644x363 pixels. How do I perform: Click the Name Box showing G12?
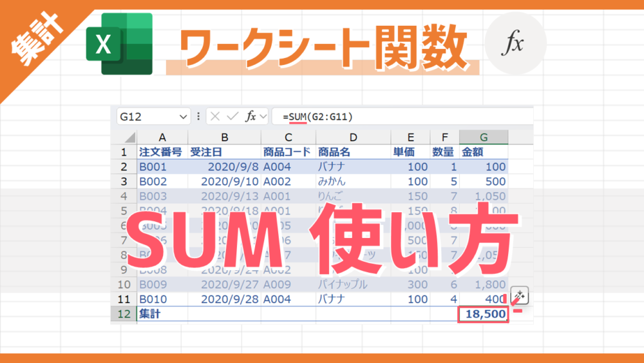[x=153, y=117]
